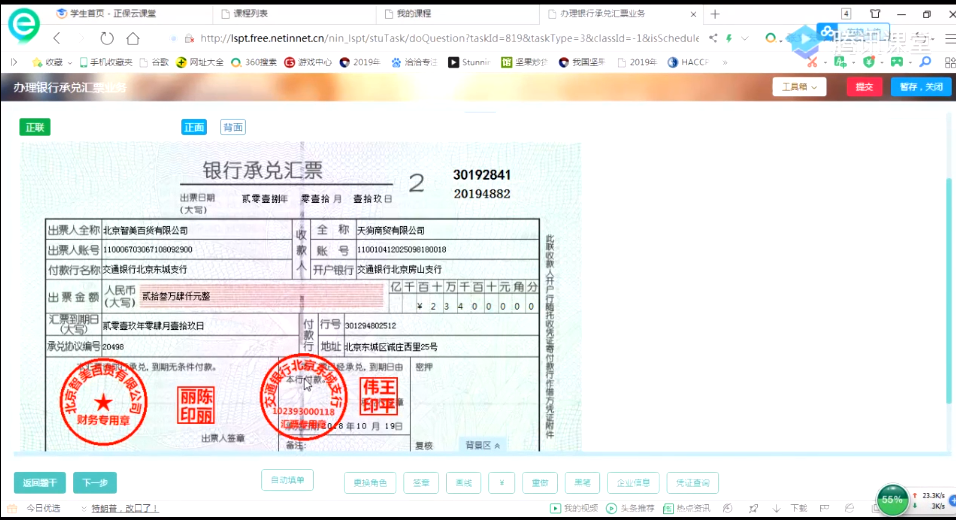Image resolution: width=956 pixels, height=520 pixels.
Task: Reload the page with the refresh icon
Action: [106, 38]
